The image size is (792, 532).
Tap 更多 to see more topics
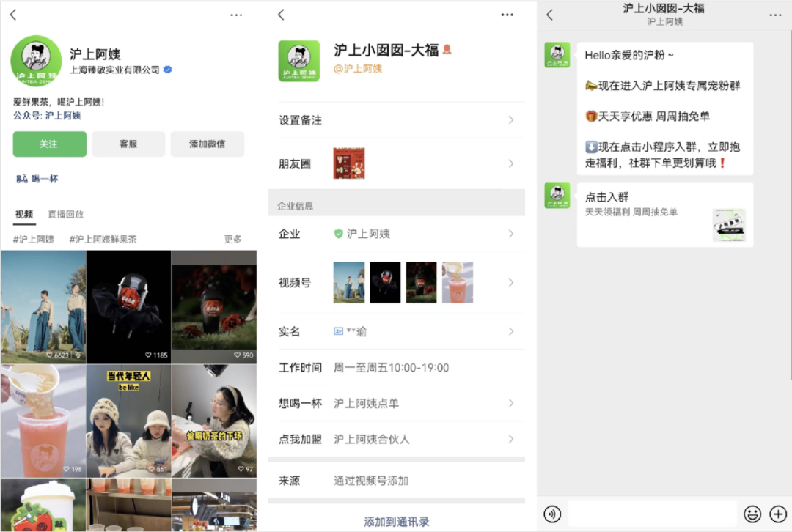tap(233, 239)
